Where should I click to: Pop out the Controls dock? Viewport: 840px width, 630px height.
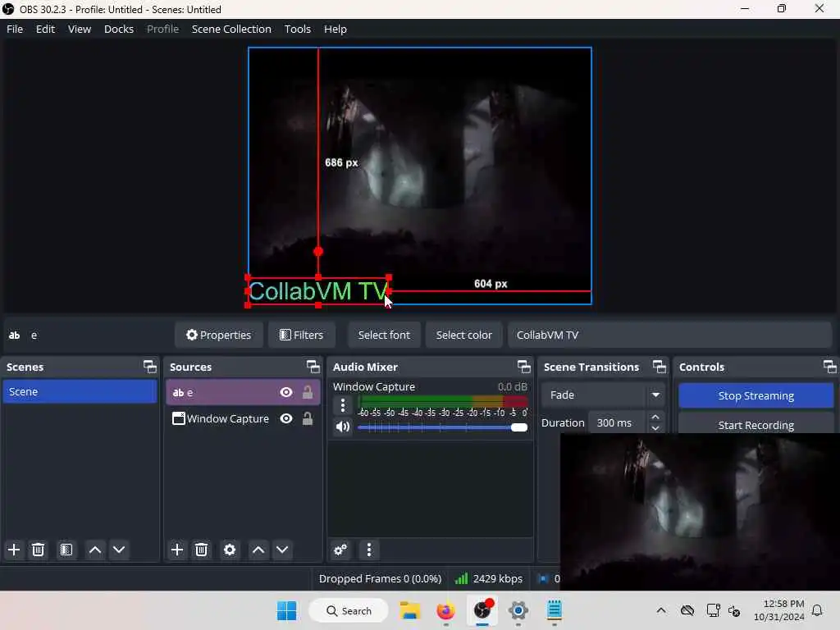(x=830, y=367)
